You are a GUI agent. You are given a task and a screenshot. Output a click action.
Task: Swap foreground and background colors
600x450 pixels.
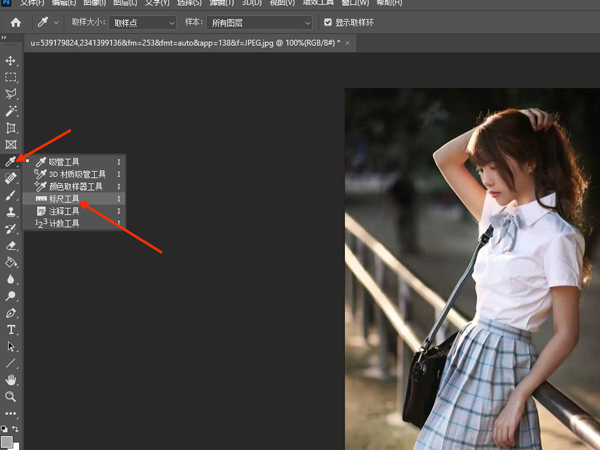pyautogui.click(x=16, y=429)
